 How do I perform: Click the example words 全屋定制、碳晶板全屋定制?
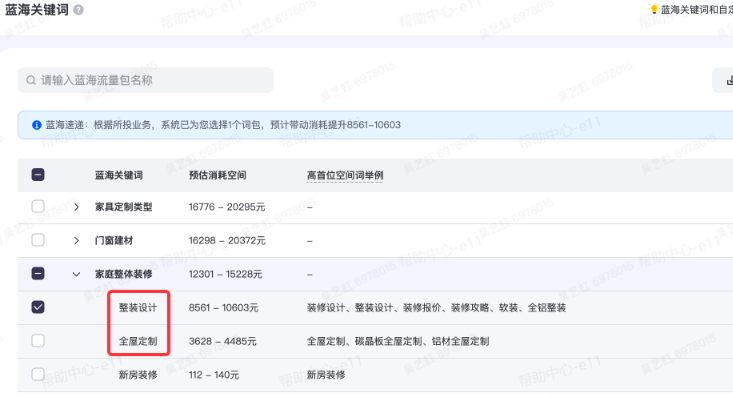coord(398,341)
